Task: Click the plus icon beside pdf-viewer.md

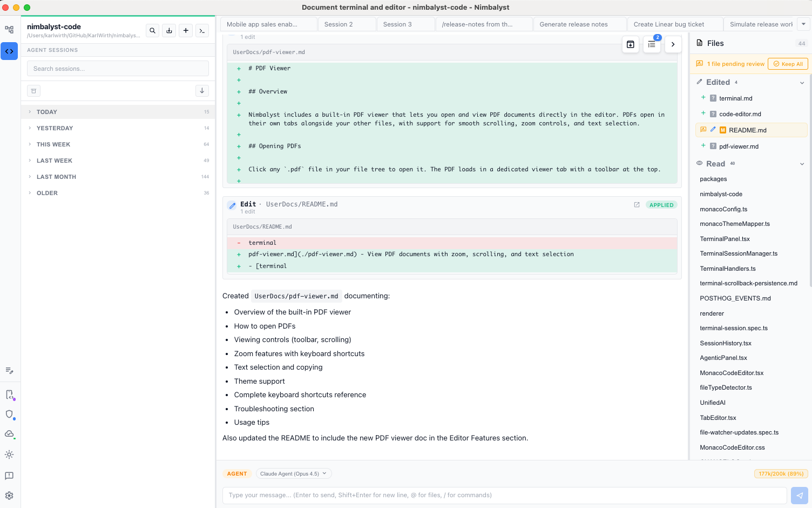Action: coord(703,146)
